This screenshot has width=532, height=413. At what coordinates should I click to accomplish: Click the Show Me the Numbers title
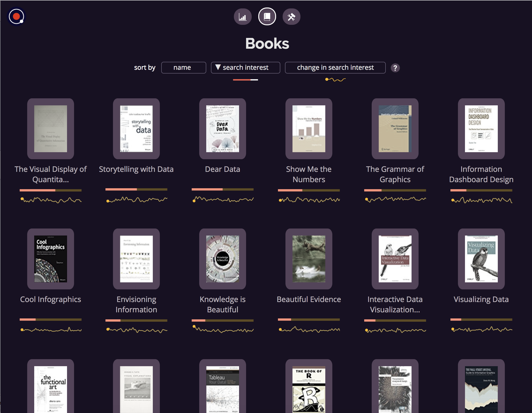[x=309, y=174]
